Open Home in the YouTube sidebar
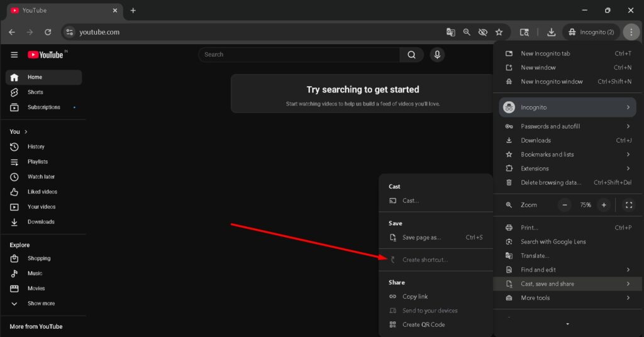The height and width of the screenshot is (337, 644). 43,77
